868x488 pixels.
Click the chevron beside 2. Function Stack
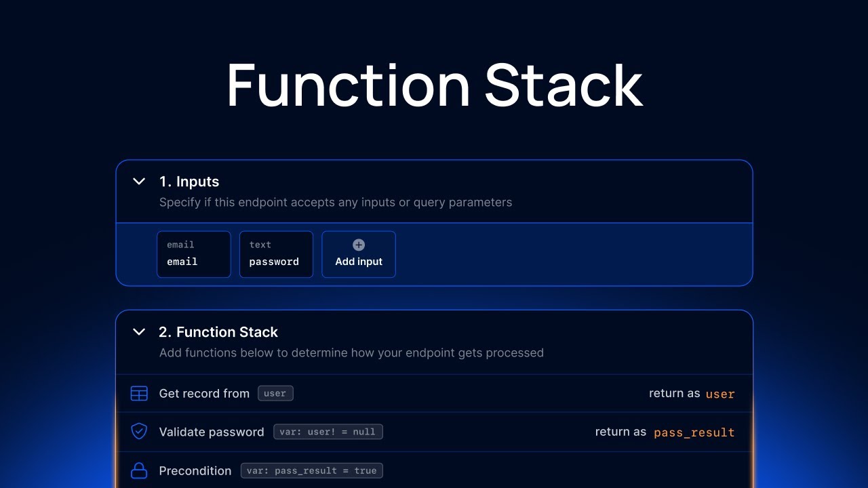pyautogui.click(x=138, y=331)
